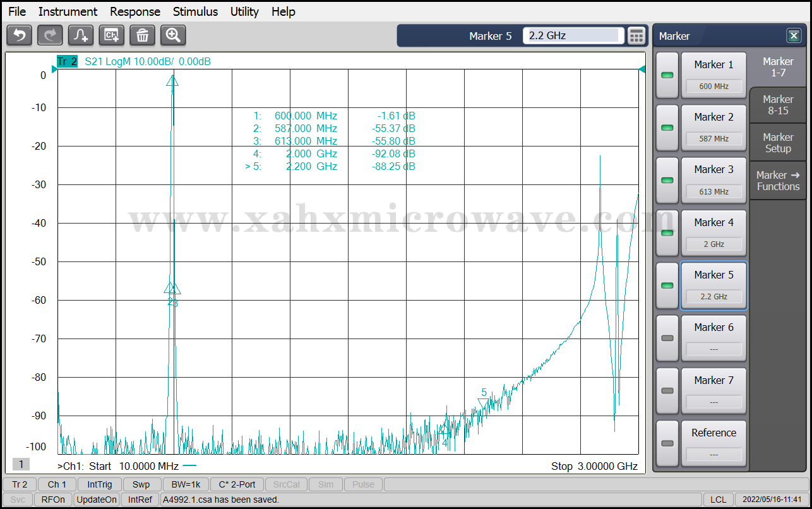Screen dimensions: 812x509
Task: Click the Undo arrow icon
Action: tap(19, 35)
